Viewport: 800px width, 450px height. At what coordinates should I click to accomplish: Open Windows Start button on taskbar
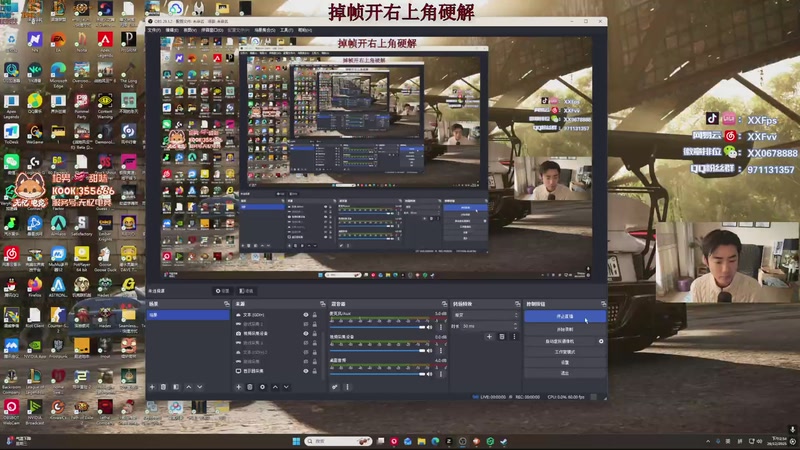[x=296, y=441]
